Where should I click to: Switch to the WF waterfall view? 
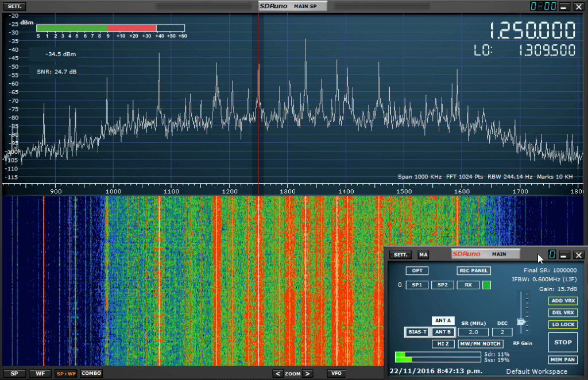40,374
